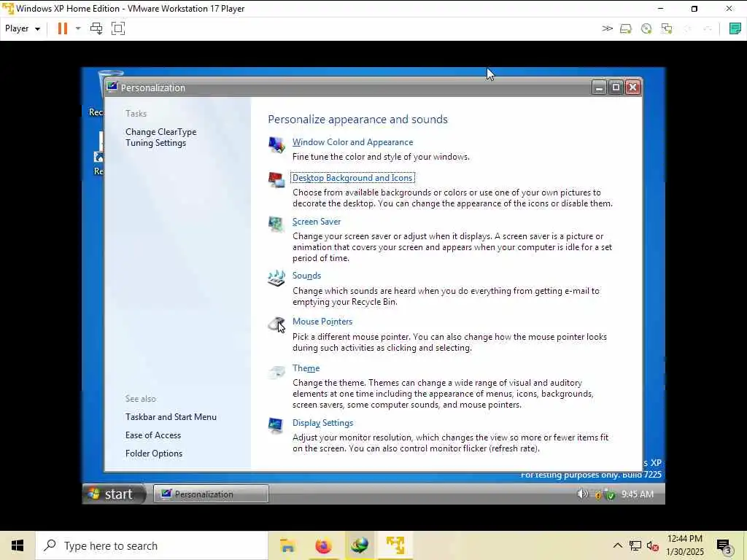Click the Screen Saver icon
The height and width of the screenshot is (560, 747).
click(x=276, y=224)
